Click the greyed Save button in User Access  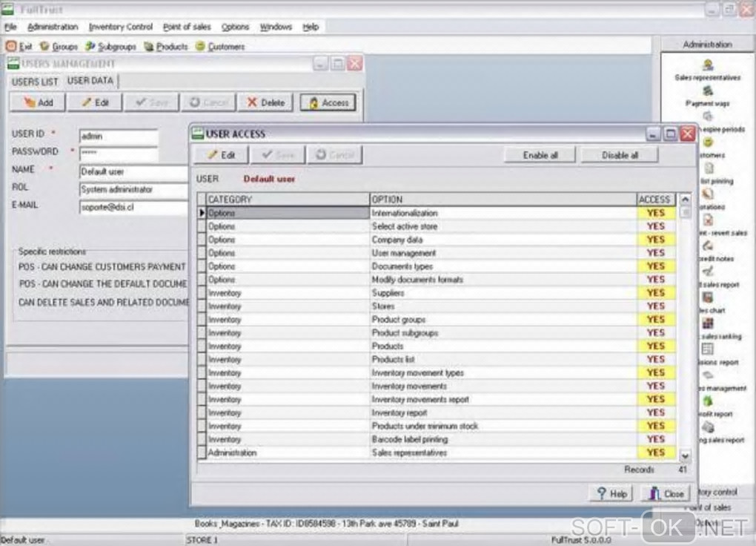pyautogui.click(x=278, y=155)
